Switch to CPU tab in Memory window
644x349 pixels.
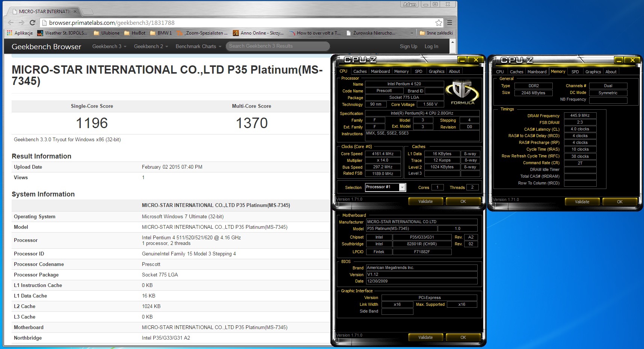click(x=500, y=72)
